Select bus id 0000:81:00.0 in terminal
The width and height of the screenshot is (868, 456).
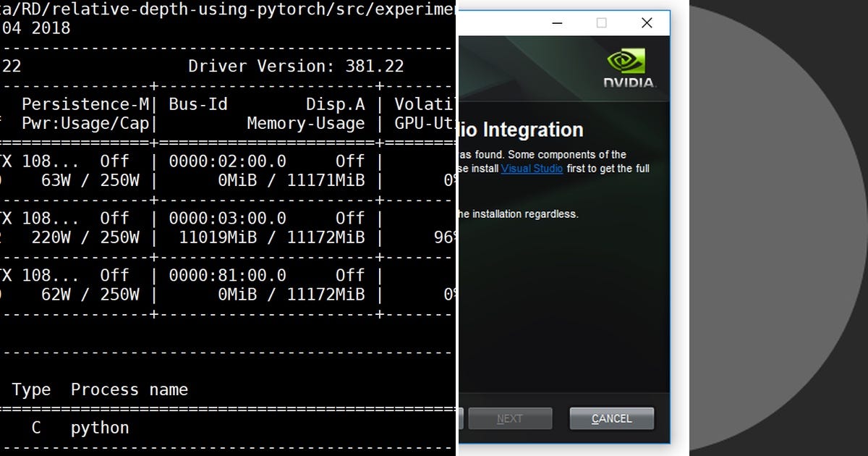pos(227,275)
